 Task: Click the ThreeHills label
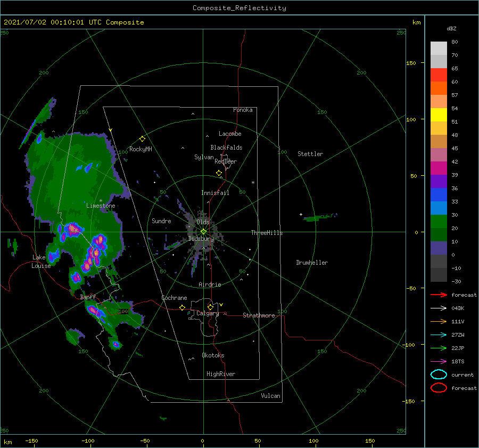[267, 233]
